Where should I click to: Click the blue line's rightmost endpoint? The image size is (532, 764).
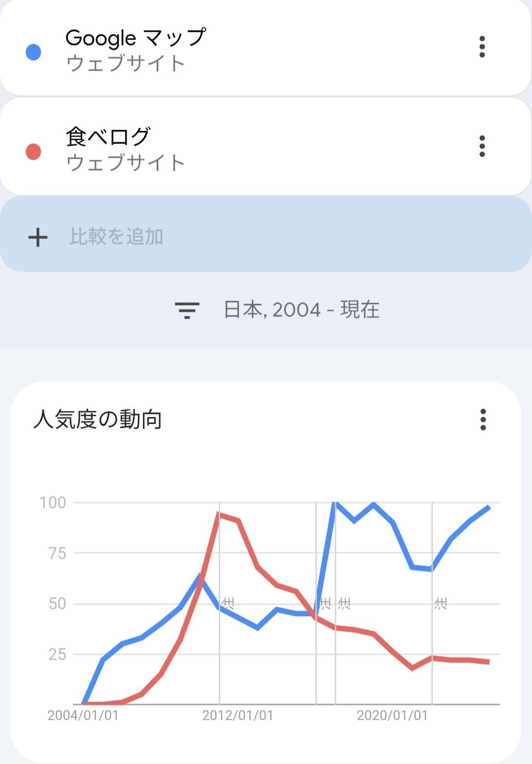(489, 507)
